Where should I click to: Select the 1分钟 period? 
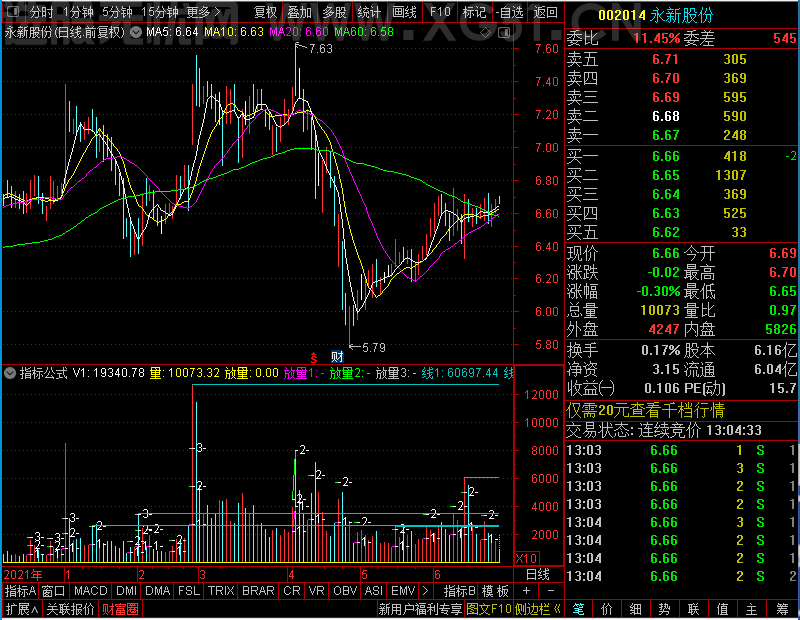(78, 12)
